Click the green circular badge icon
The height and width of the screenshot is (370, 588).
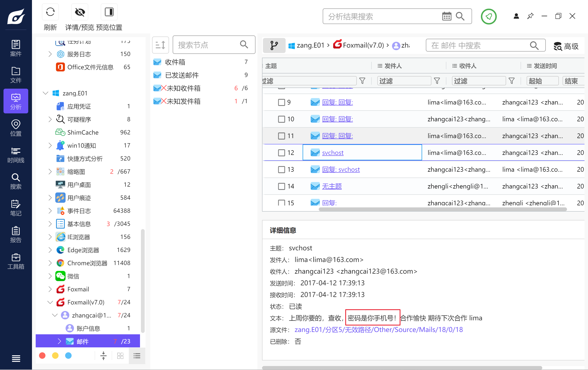489,16
